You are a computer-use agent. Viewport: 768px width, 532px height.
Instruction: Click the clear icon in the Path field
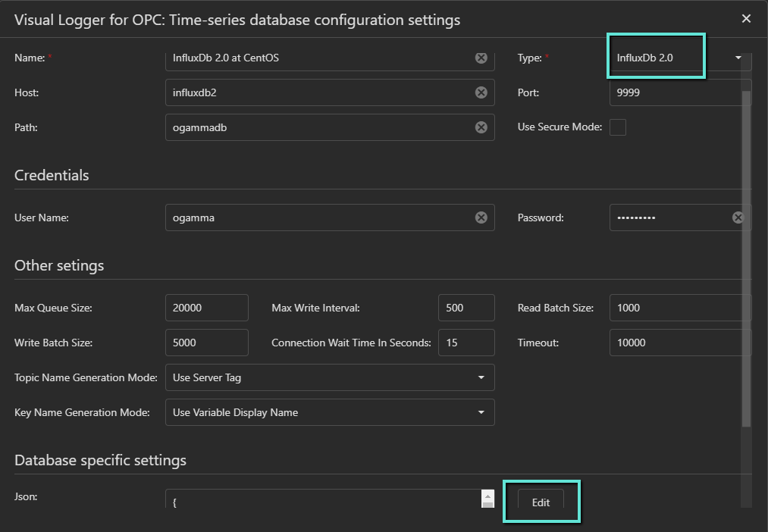(x=481, y=127)
